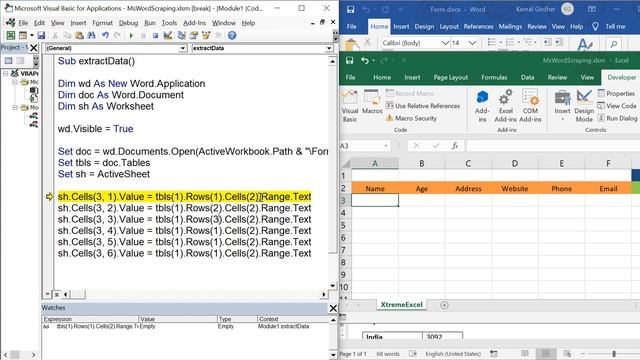Click bullets list icon in Word ribbon
This screenshot has height=360, width=640.
point(492,42)
